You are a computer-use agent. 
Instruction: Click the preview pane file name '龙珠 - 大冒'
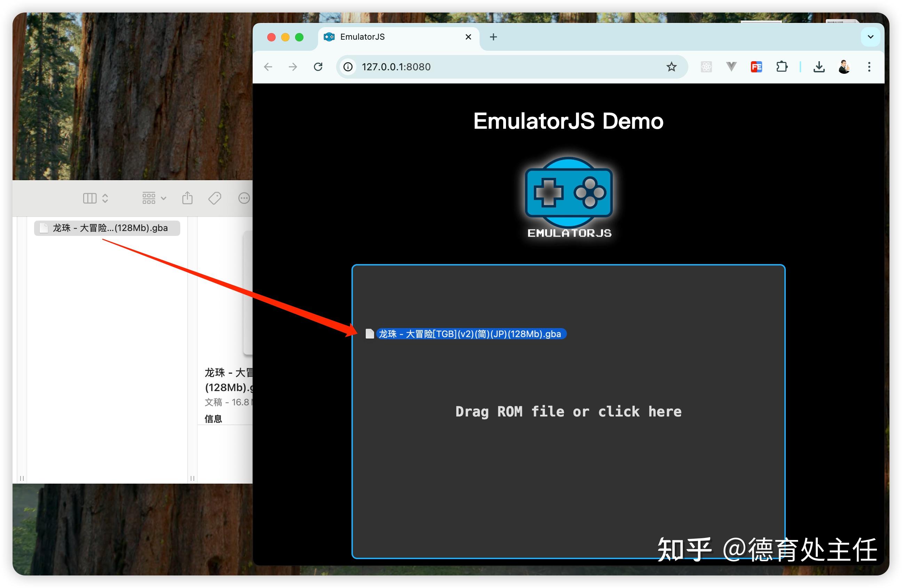[x=229, y=373]
